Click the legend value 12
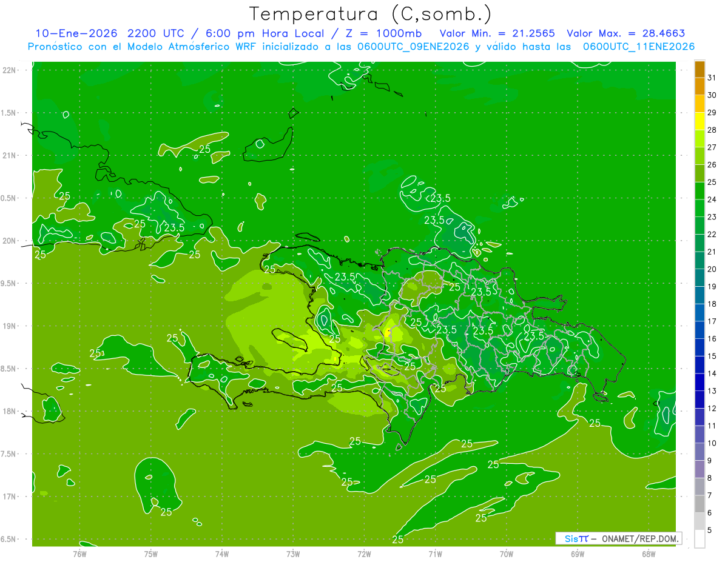The width and height of the screenshot is (728, 562). (712, 409)
